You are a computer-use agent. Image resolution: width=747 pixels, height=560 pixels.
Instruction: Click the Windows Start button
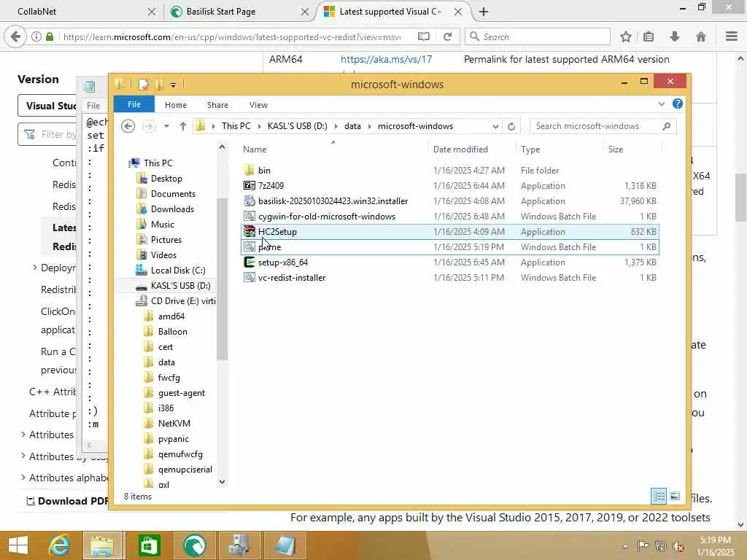click(x=18, y=545)
